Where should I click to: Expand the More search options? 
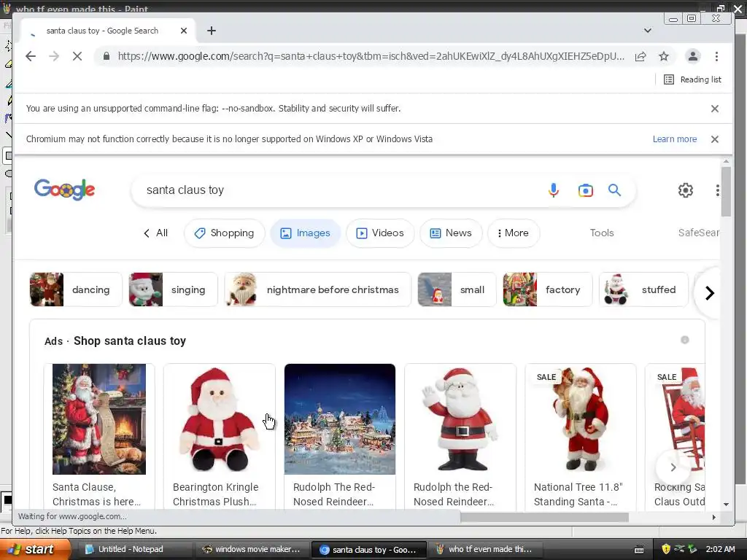point(514,233)
